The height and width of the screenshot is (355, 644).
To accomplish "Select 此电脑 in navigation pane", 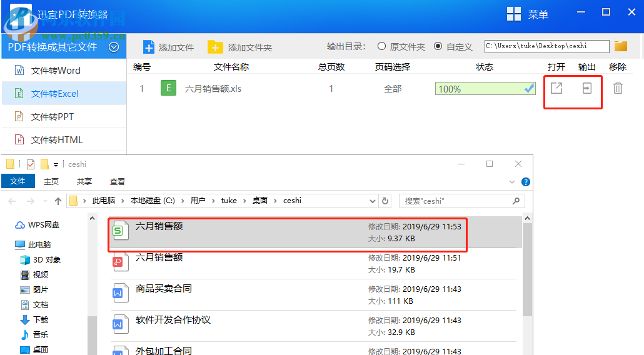I will tap(33, 244).
